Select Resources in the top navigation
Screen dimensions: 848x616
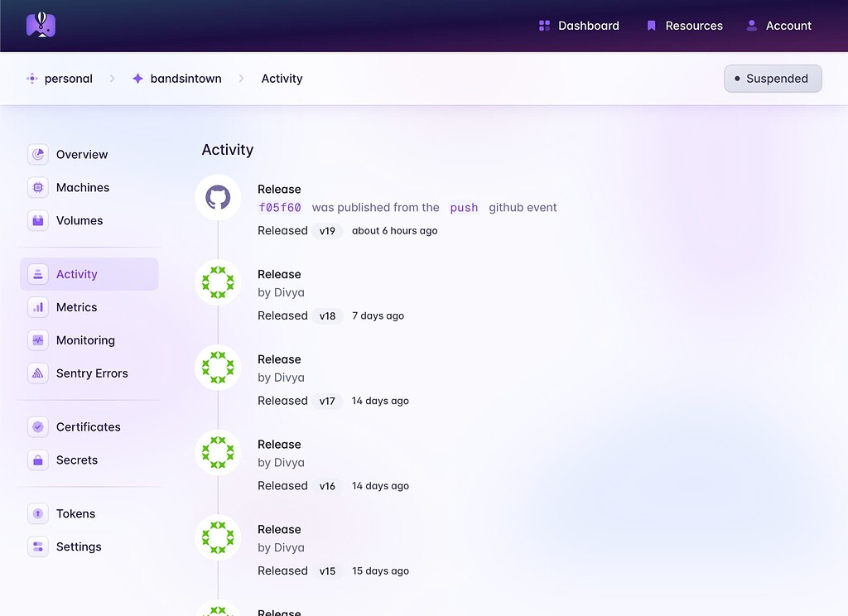coord(684,26)
